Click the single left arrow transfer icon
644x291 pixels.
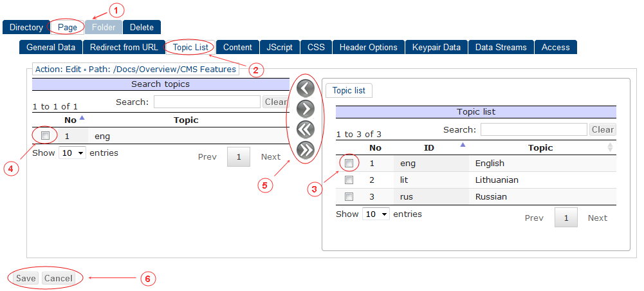(x=306, y=88)
